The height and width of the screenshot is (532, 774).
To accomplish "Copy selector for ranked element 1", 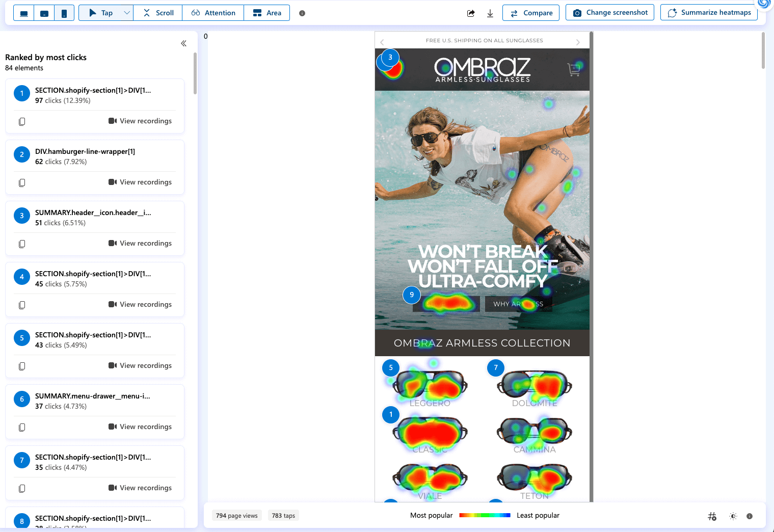I will [x=22, y=121].
